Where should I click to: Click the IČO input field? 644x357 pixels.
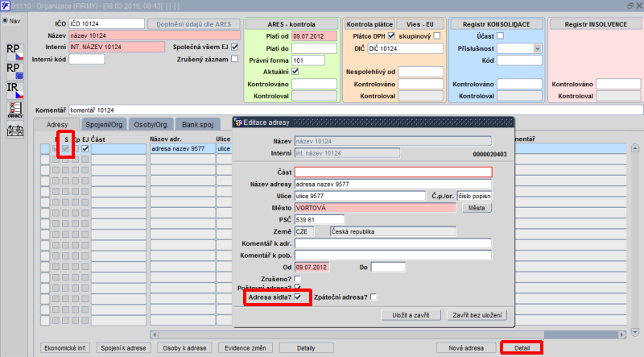(107, 23)
